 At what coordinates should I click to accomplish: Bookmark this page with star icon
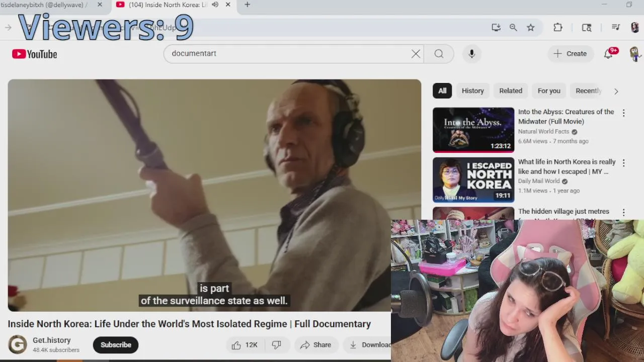531,28
